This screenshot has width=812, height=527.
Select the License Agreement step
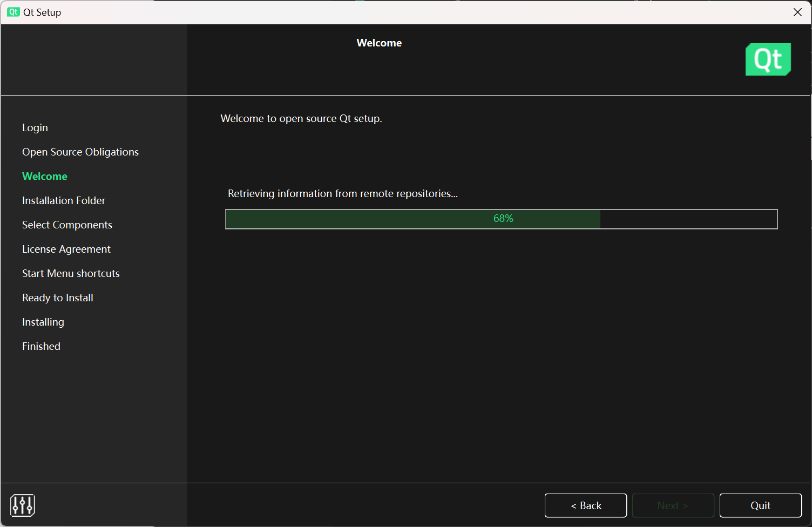(66, 249)
